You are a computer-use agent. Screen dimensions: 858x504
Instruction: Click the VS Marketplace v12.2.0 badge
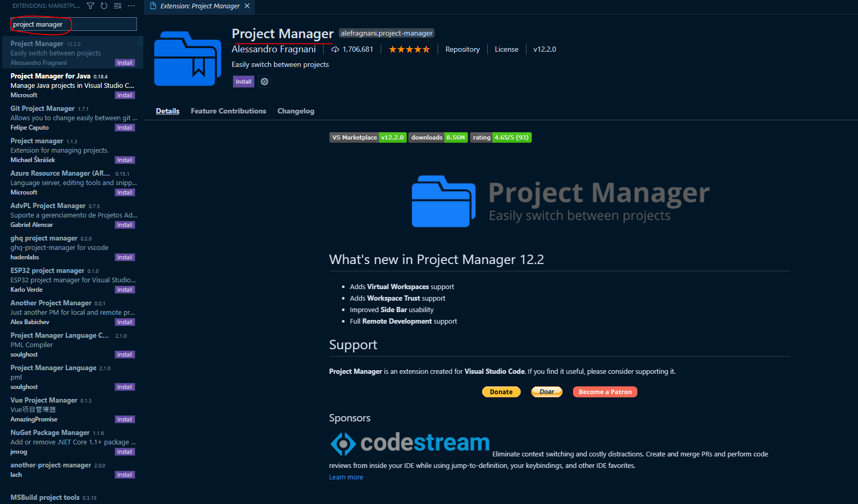click(x=368, y=138)
